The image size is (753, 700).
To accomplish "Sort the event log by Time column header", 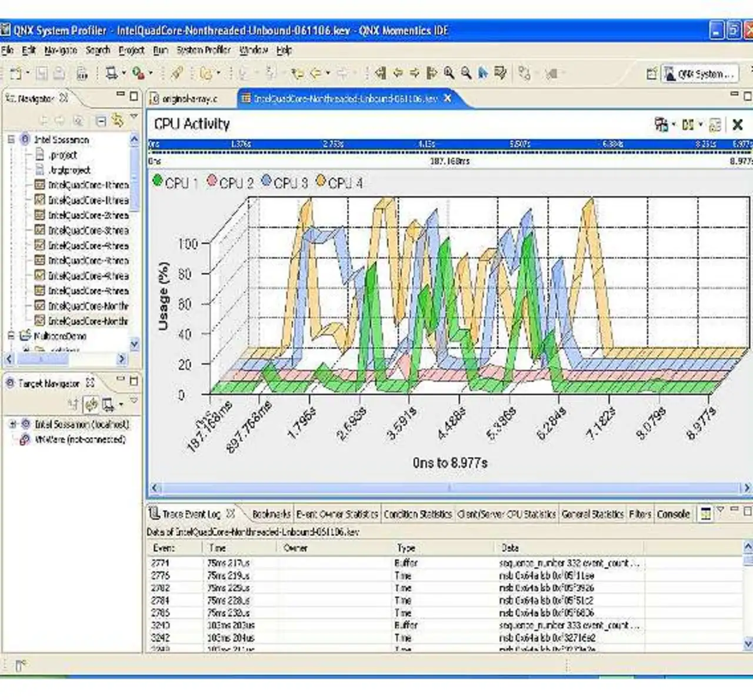I will pyautogui.click(x=218, y=548).
